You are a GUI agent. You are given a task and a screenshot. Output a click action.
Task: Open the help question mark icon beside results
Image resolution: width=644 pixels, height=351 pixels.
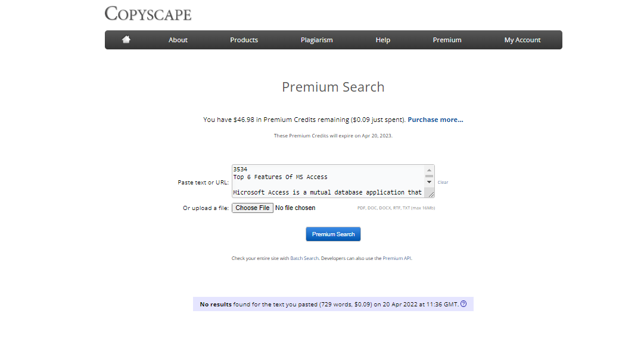[x=463, y=304]
